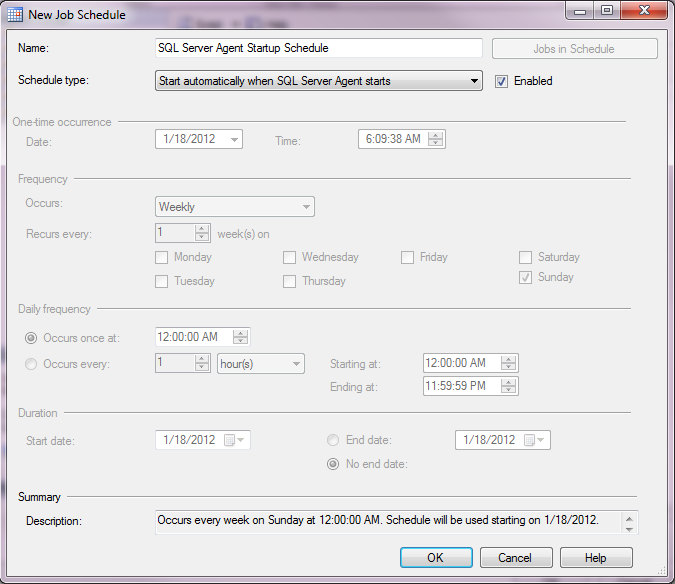Open the Start date calendar picker icon
Viewport: 675px width, 584px height.
click(234, 440)
